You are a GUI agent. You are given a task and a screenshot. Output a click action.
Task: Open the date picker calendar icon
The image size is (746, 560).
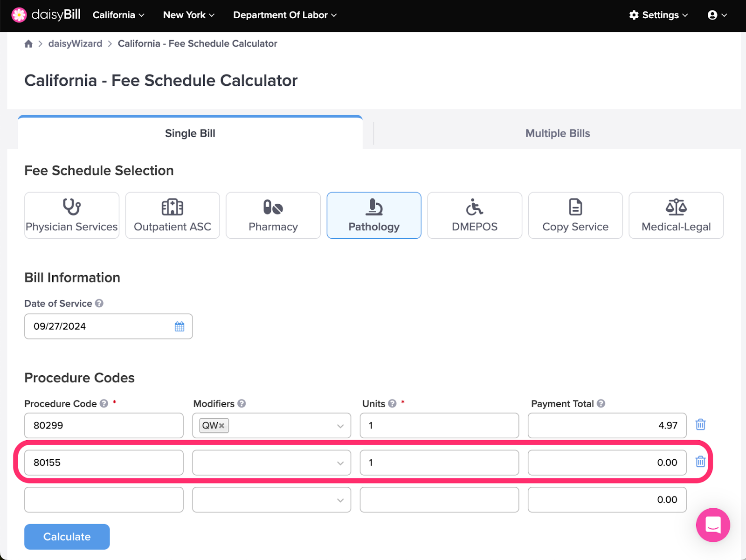[x=180, y=326]
